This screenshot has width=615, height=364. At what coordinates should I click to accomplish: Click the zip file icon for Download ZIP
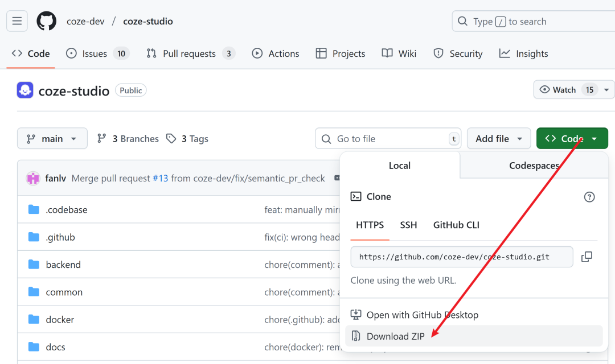(x=356, y=336)
